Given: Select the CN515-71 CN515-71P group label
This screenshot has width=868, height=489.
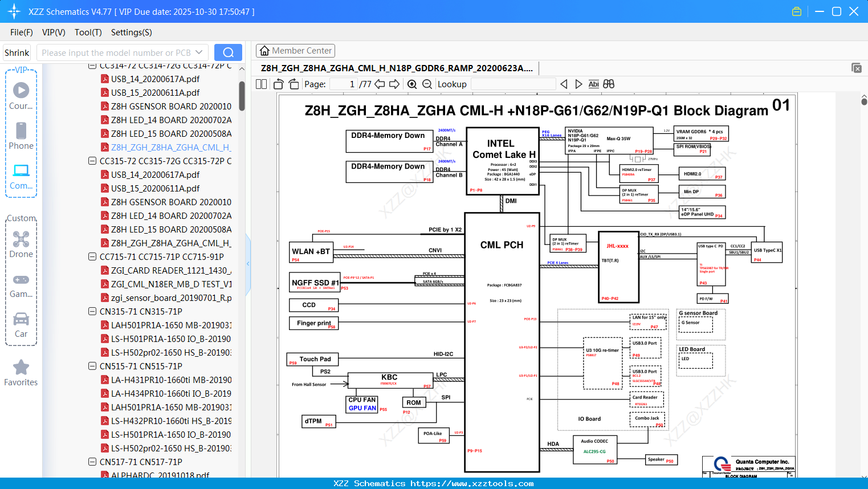Looking at the screenshot, I should click(x=141, y=366).
